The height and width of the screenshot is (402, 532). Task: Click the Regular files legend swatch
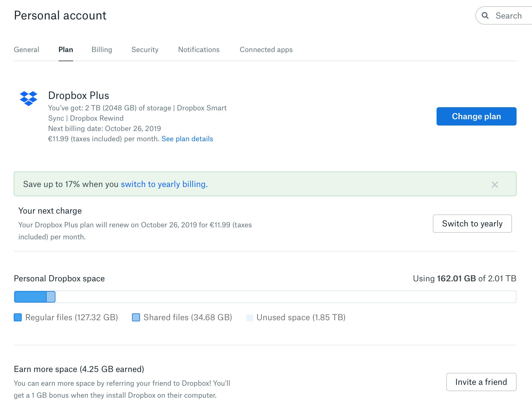click(x=18, y=317)
